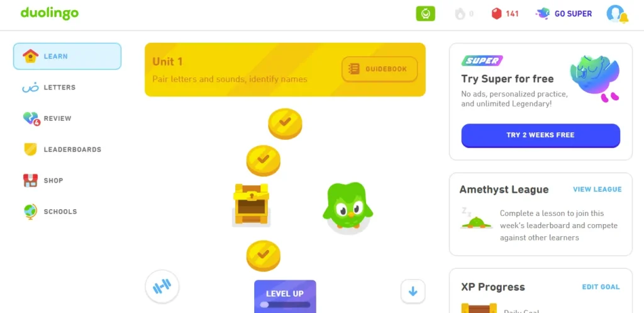644x313 pixels.
Task: Select the second completed checkmark lesson
Action: [264, 160]
